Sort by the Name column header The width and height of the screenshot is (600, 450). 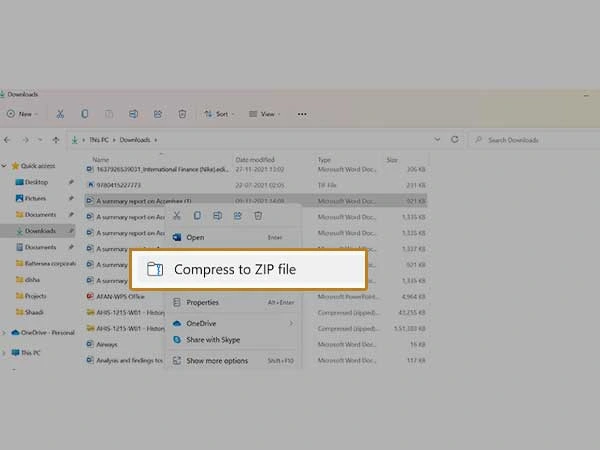click(x=101, y=160)
